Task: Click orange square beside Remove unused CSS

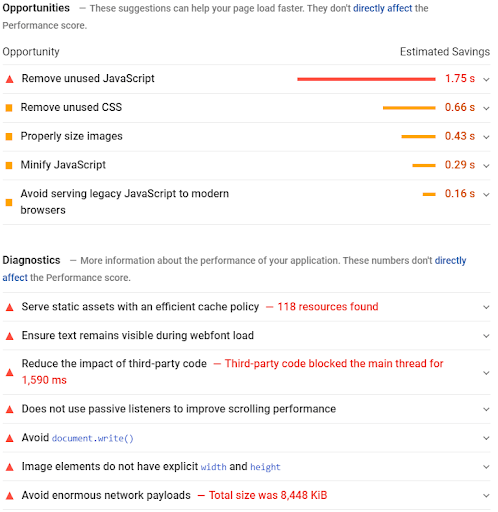Action: (x=9, y=108)
